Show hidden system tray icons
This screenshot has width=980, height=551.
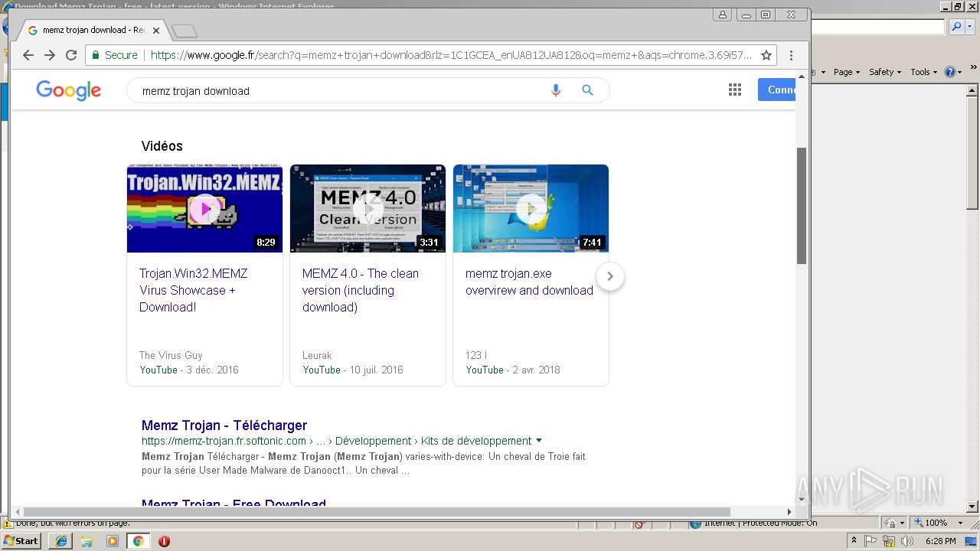point(854,541)
